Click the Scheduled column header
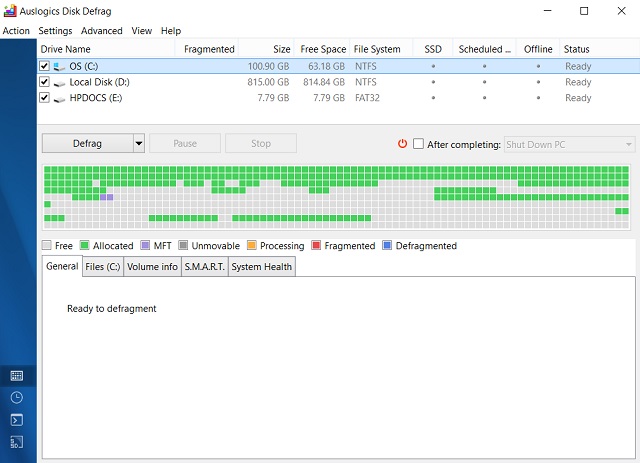Screen dimensions: 640x463 (484, 49)
